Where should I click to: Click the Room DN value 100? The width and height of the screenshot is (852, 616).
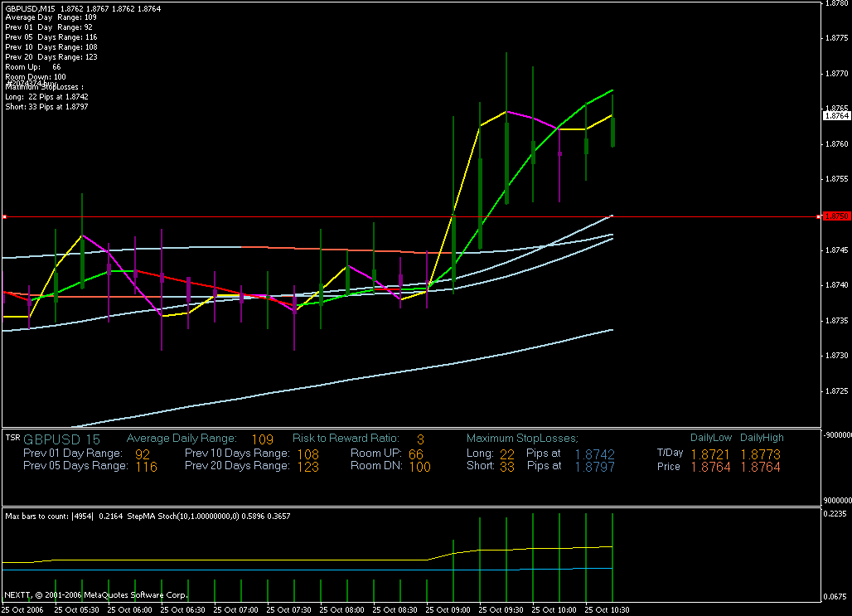coord(419,467)
